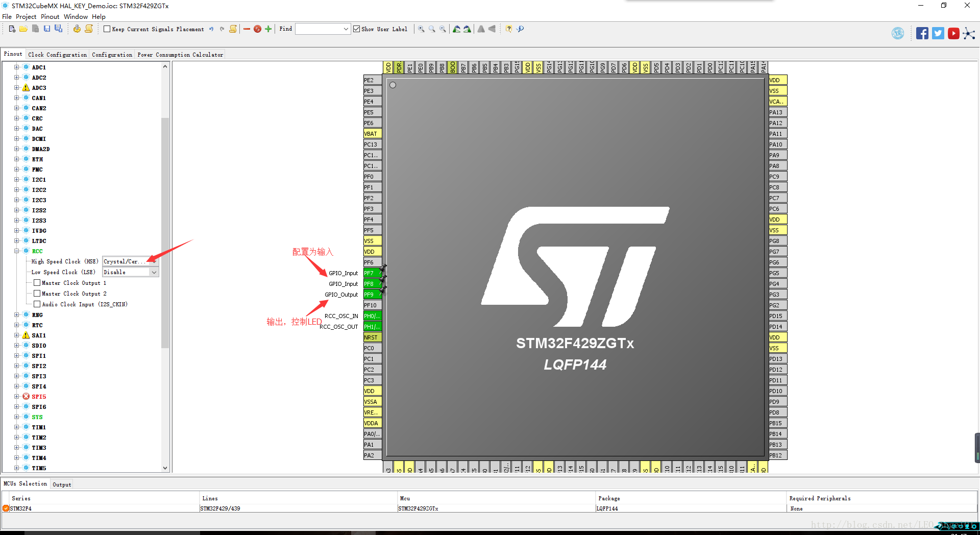Enable Keep Current Signals Placement checkbox
This screenshot has height=535, width=980.
pos(107,29)
